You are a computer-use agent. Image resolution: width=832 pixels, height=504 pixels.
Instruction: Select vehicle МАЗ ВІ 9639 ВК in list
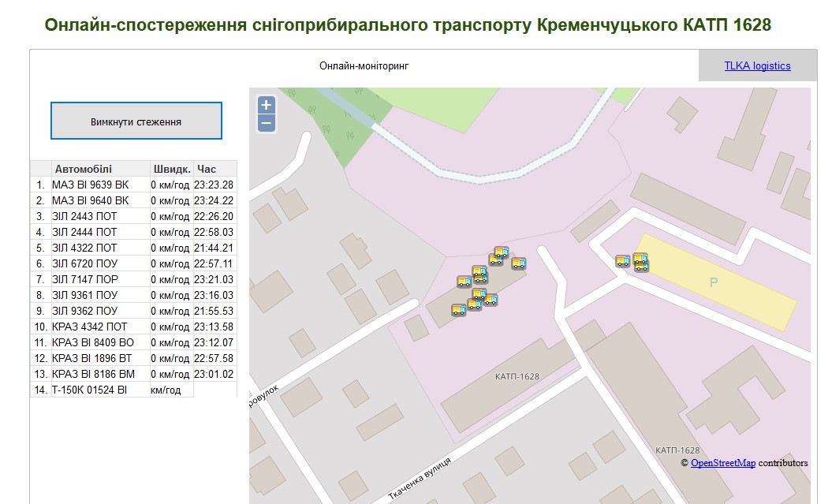[90, 185]
